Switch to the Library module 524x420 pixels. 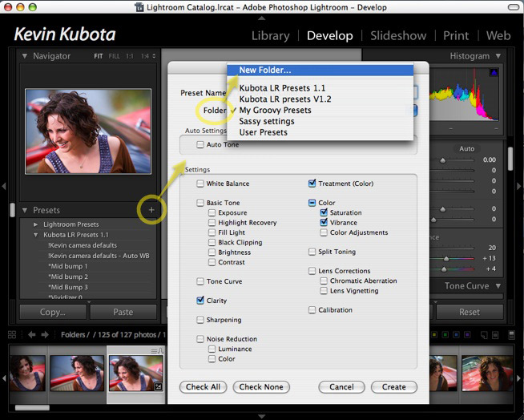[x=270, y=36]
